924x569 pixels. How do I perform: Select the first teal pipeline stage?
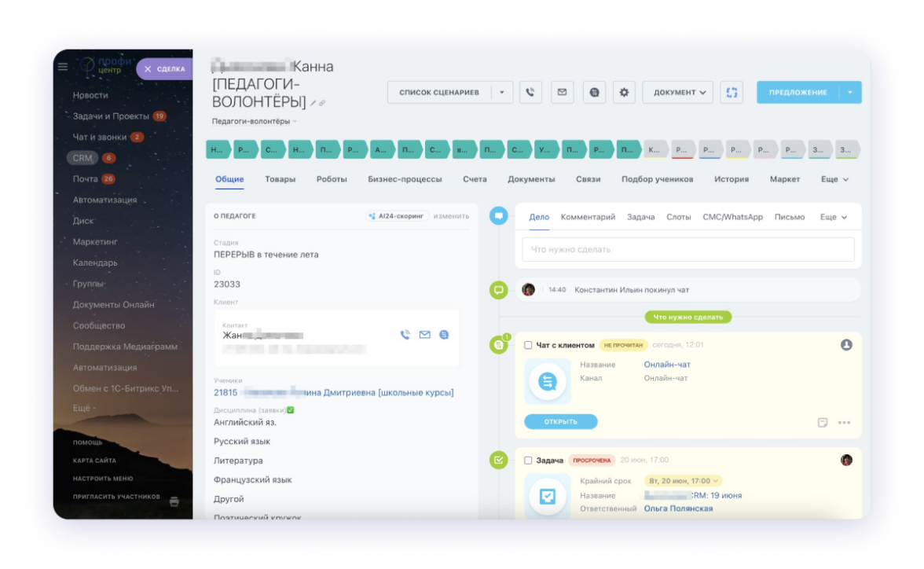(217, 149)
